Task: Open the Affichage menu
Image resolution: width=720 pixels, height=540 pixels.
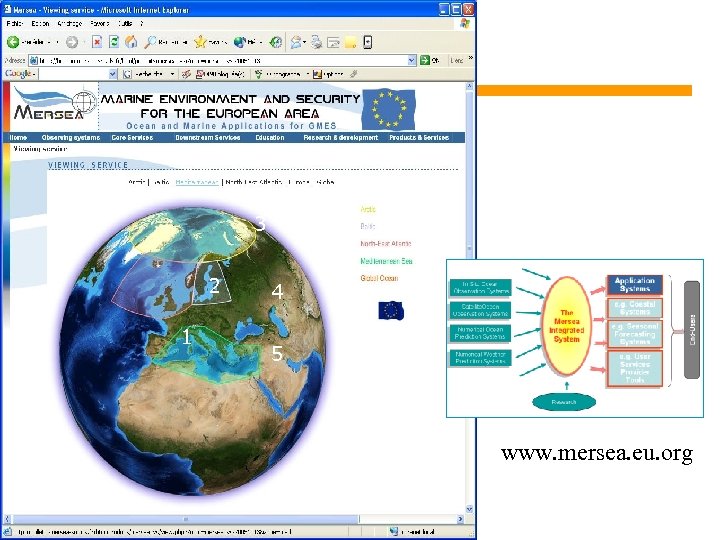Action: 69,23
